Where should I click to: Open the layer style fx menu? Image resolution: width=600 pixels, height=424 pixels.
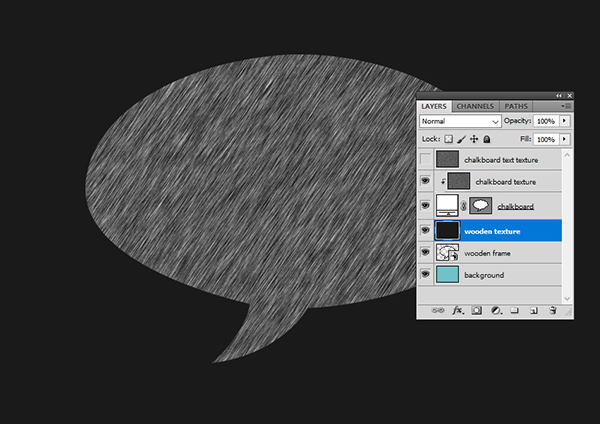457,311
